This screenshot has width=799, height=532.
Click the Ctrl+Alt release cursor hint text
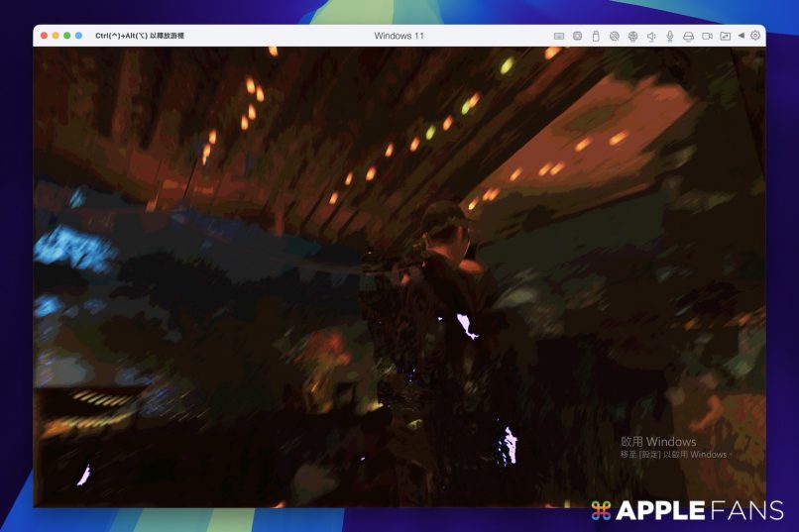pyautogui.click(x=140, y=36)
